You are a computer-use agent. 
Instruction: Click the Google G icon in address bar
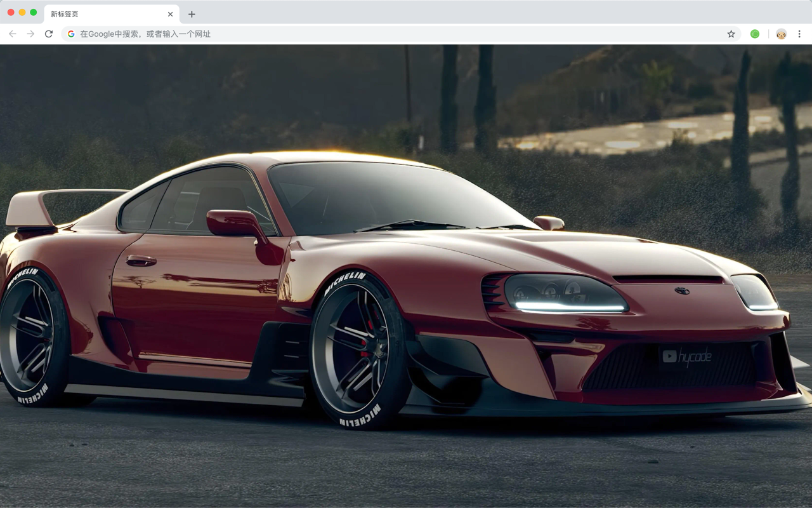pos(71,34)
